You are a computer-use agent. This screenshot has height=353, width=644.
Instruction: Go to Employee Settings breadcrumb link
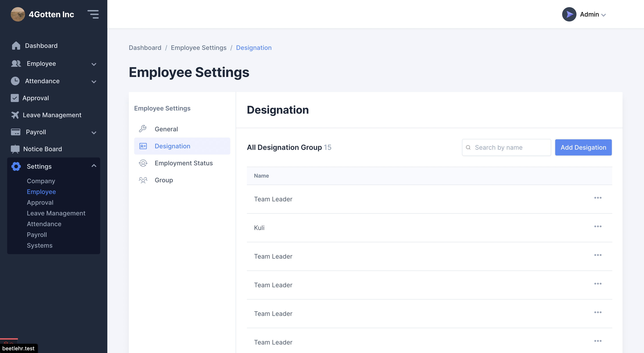199,47
